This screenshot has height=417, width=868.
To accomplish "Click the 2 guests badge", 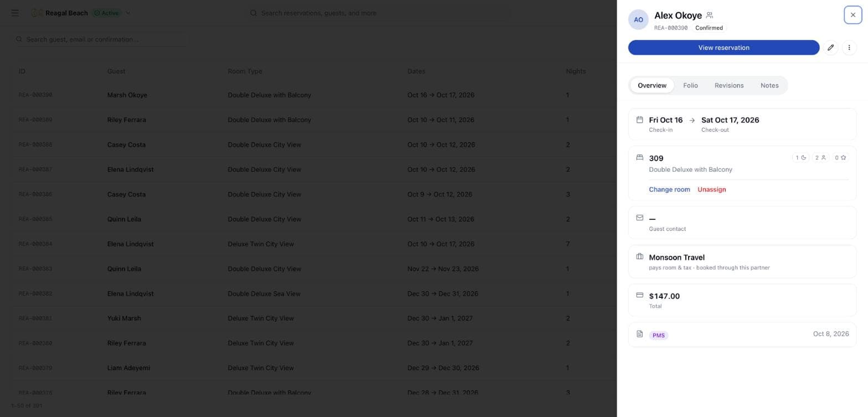I will pos(820,158).
